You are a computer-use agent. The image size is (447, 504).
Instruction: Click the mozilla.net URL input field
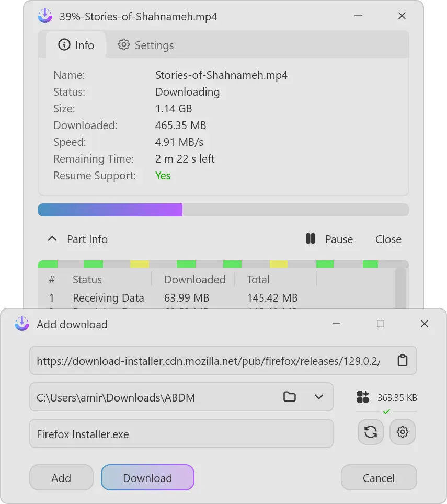click(x=209, y=360)
